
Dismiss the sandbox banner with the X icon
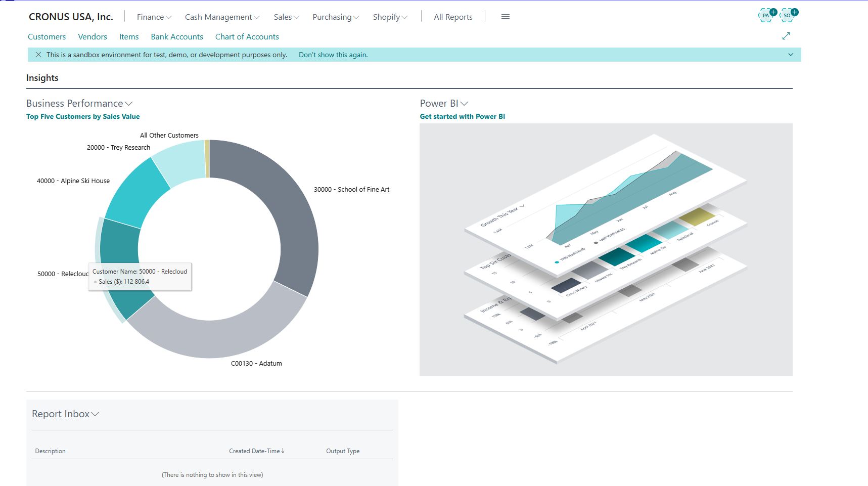pyautogui.click(x=39, y=54)
